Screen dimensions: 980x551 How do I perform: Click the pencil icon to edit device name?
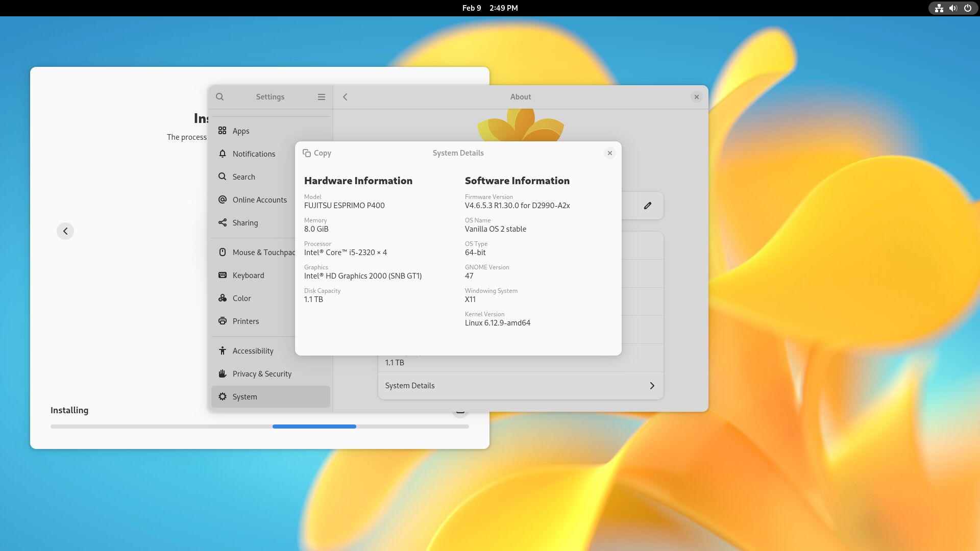pos(648,206)
